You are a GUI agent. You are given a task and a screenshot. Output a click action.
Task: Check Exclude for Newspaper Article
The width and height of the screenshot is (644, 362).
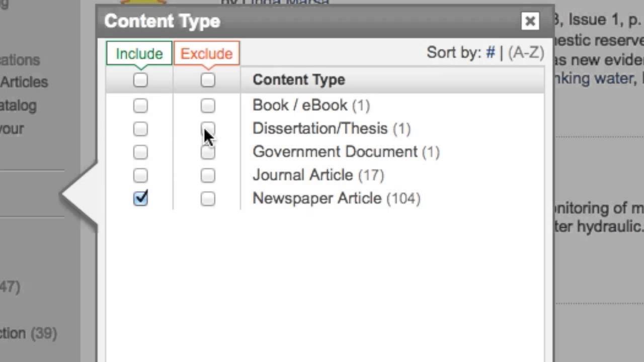tap(208, 198)
